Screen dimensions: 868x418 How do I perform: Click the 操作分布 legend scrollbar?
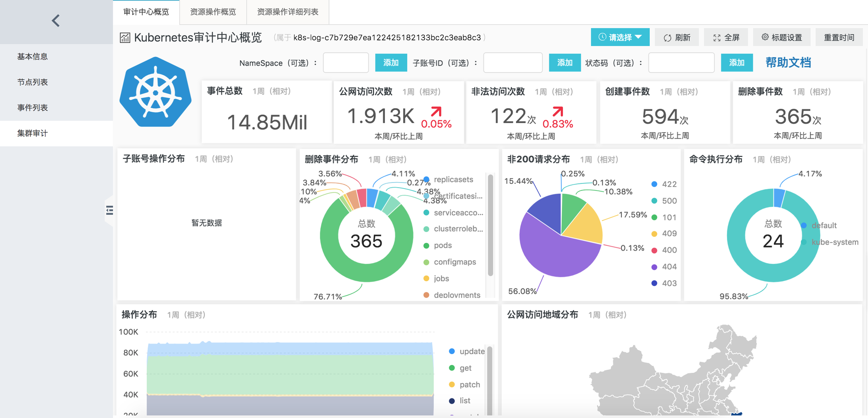(490, 381)
